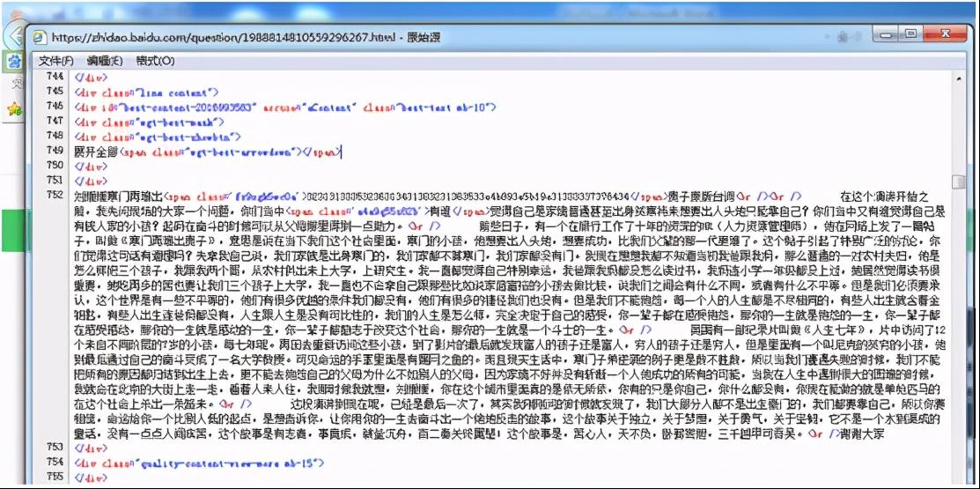Open the 编辑(E) menu

(x=105, y=61)
